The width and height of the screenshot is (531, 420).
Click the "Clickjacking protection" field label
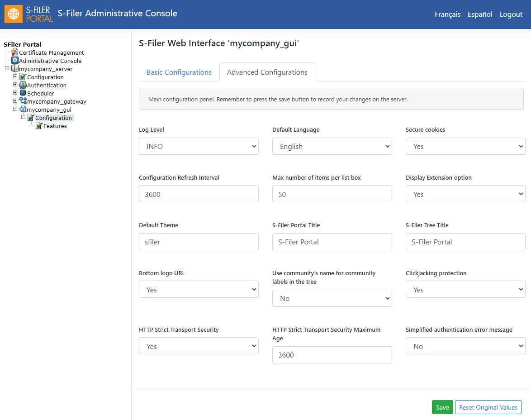[436, 273]
